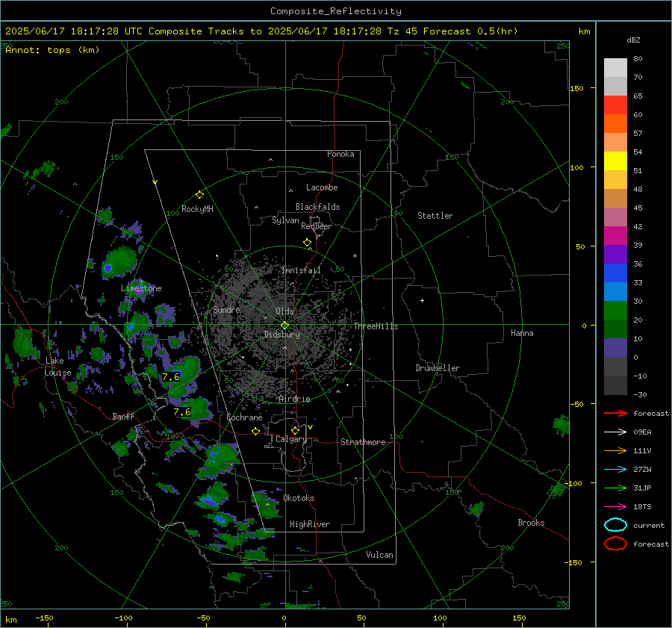Click the bright yellow swatch in dBZ scale
Screen dimensions: 672x628
tap(615, 161)
